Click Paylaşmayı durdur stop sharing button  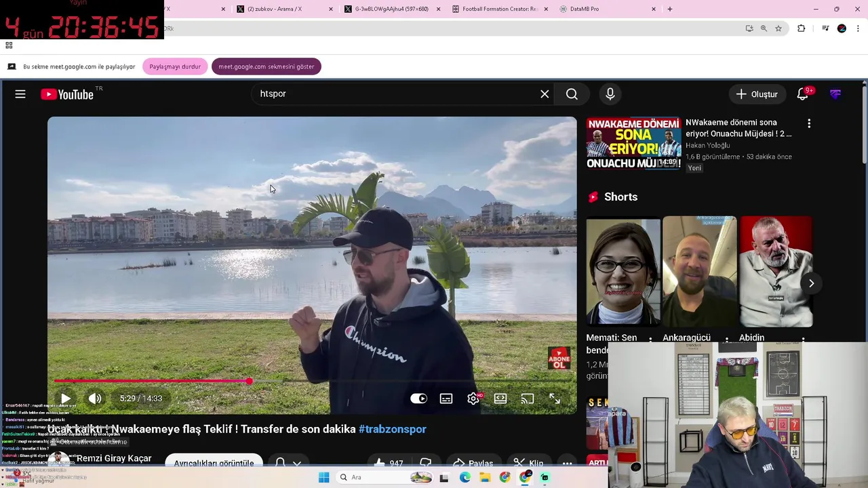tap(175, 66)
